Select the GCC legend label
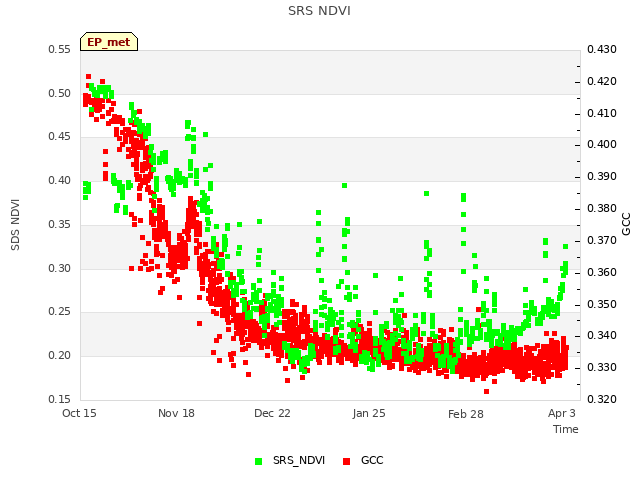This screenshot has width=640, height=480. coord(372,460)
